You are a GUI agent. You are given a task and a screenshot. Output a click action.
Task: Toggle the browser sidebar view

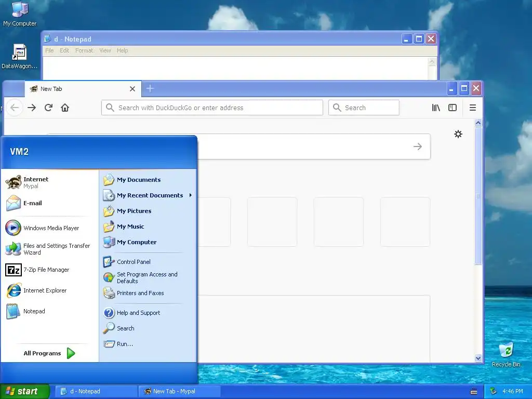click(453, 108)
